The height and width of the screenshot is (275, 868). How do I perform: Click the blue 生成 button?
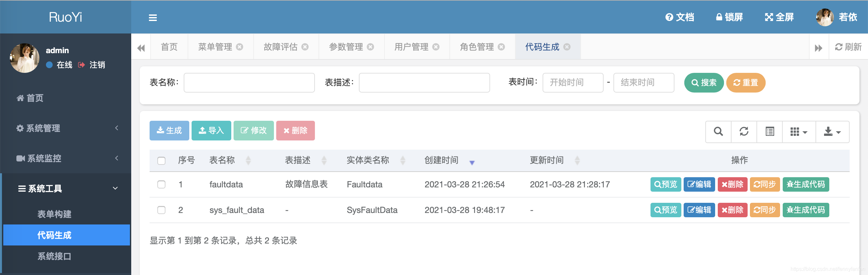tap(169, 130)
